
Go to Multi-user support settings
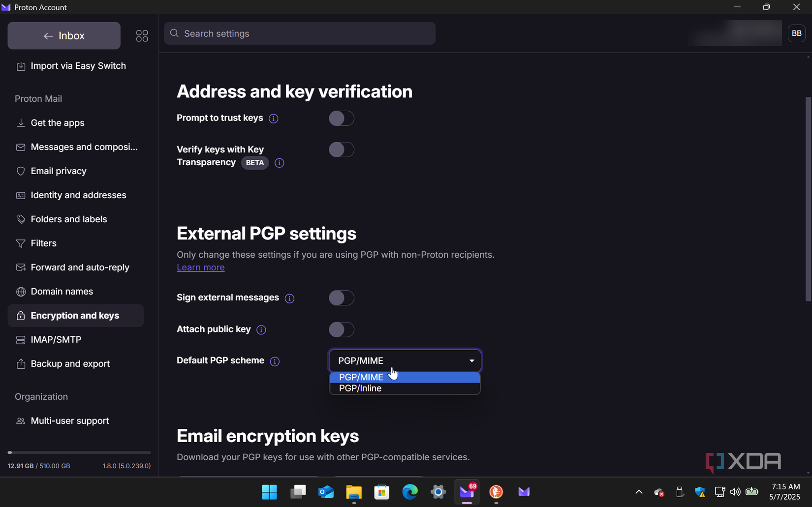[69, 421]
